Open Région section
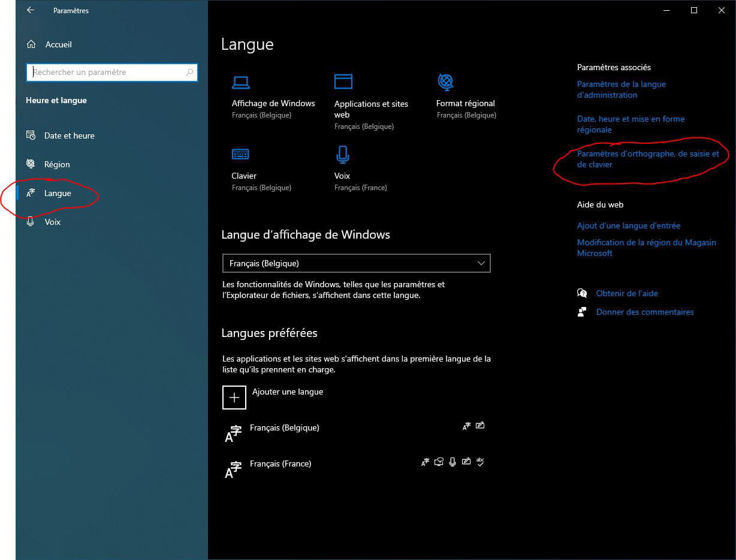736x560 pixels. coord(57,164)
